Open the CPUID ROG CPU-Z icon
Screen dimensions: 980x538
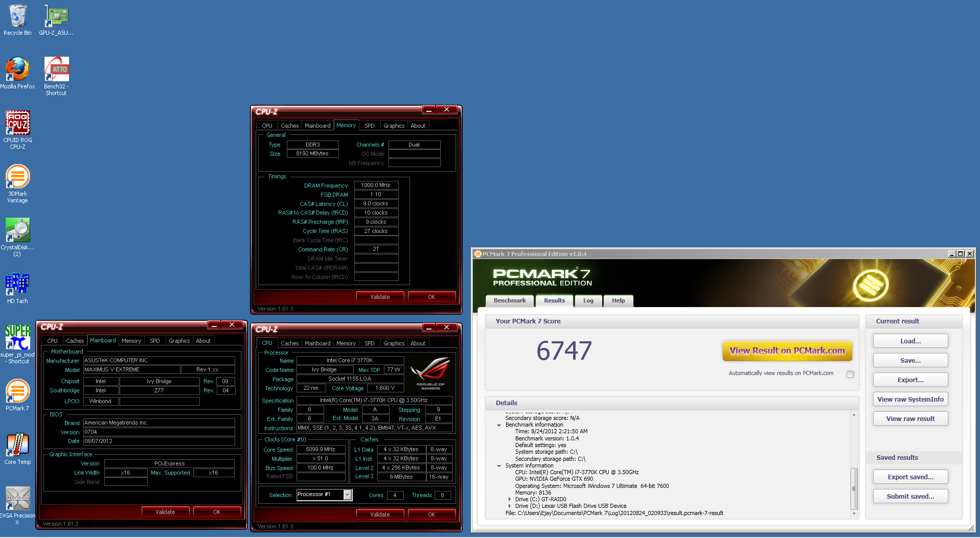17,130
